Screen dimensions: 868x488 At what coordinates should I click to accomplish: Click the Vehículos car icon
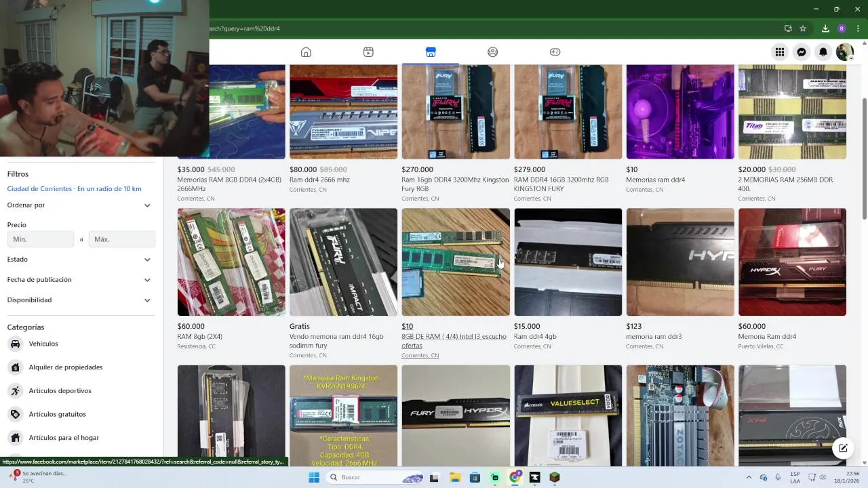[x=15, y=344]
